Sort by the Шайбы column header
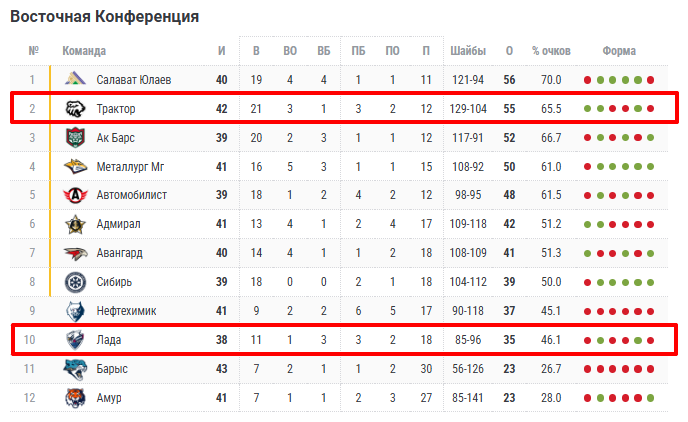 pyautogui.click(x=468, y=51)
